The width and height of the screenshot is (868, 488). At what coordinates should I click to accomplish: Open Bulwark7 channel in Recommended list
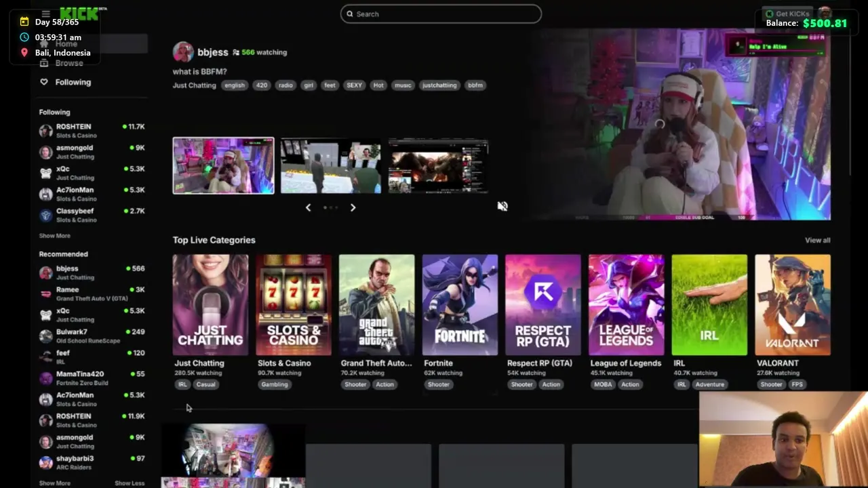(92, 335)
